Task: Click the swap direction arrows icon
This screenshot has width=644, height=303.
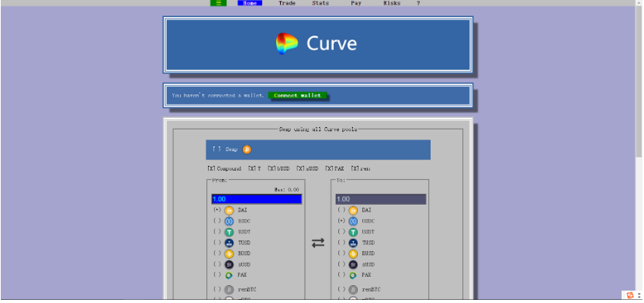Action: (318, 243)
